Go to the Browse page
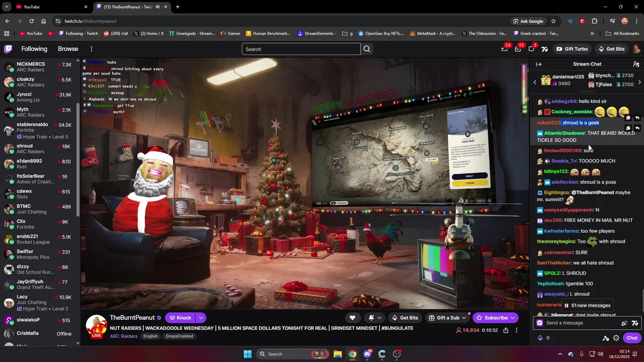Image resolution: width=644 pixels, height=362 pixels. 68,49
